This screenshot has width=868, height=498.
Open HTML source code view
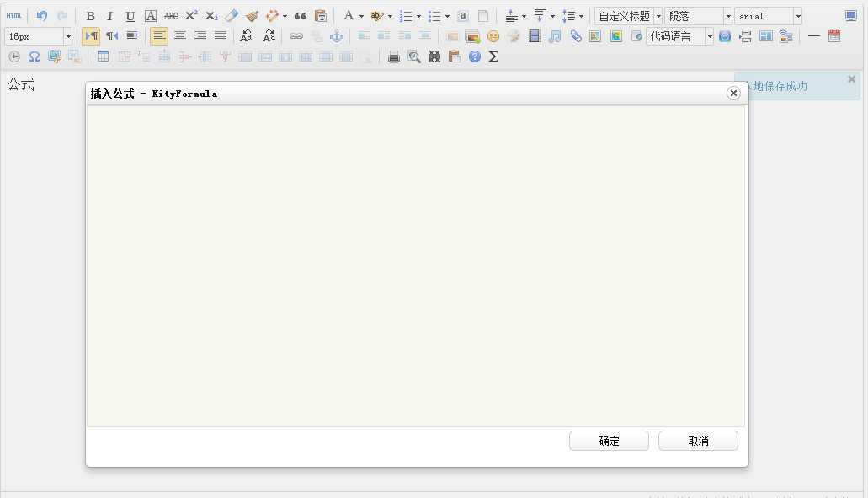tap(13, 16)
